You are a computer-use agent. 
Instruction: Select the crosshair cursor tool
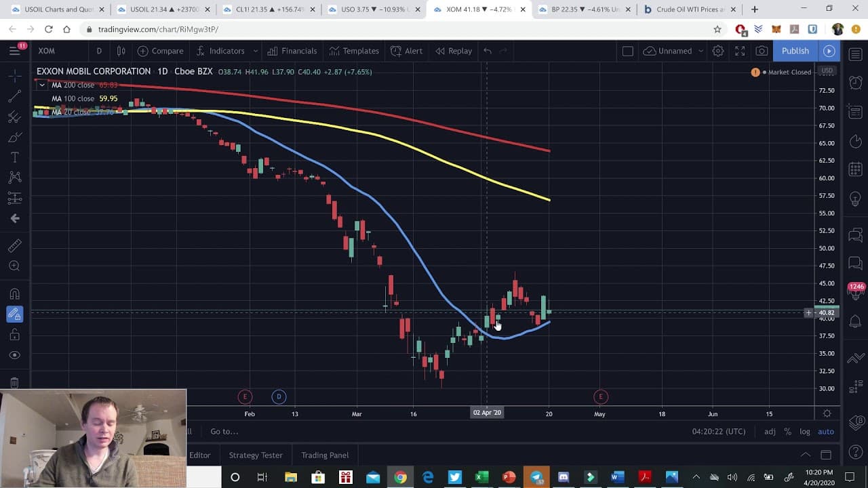14,77
